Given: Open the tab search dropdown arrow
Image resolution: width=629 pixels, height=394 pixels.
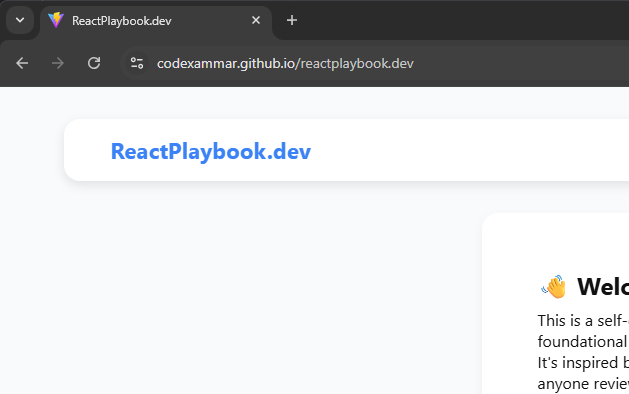Looking at the screenshot, I should point(20,20).
